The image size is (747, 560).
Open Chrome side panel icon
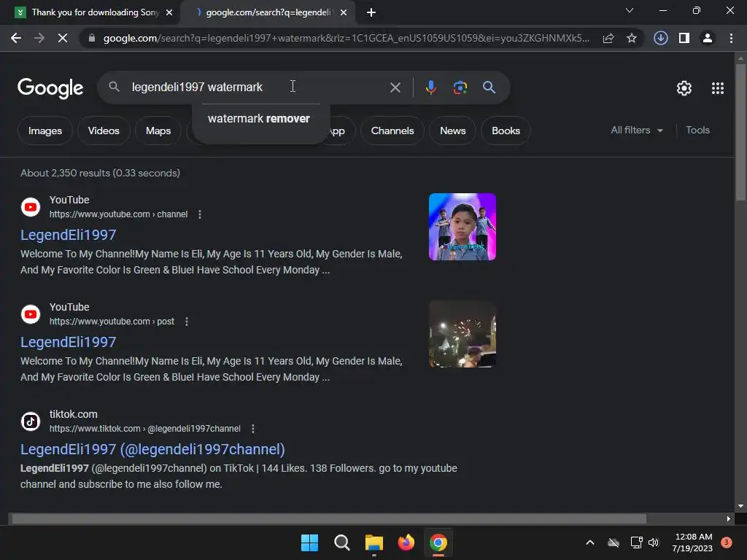pos(684,38)
